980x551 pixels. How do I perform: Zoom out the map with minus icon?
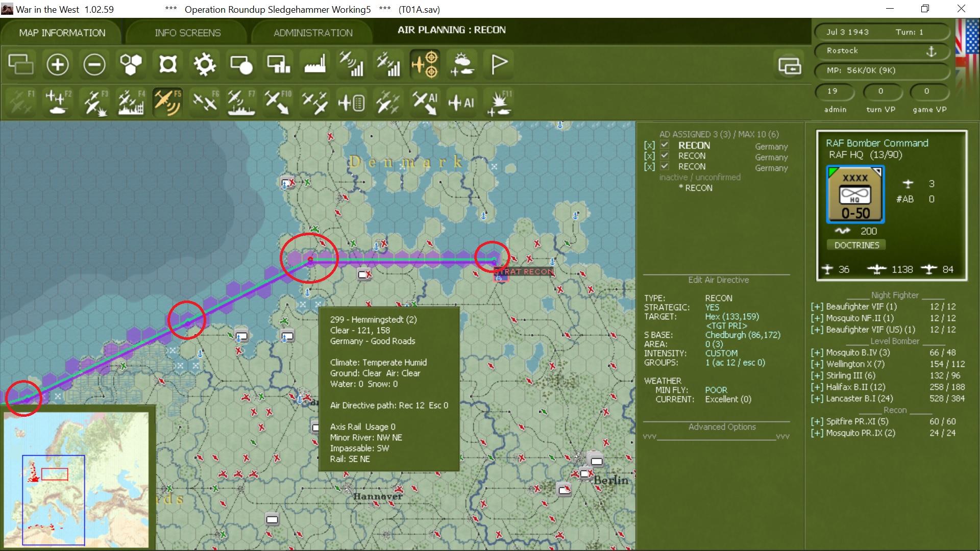94,65
